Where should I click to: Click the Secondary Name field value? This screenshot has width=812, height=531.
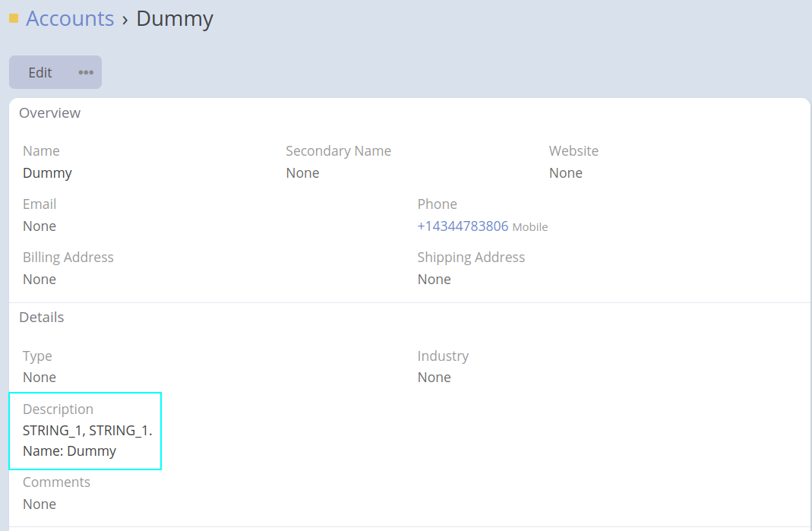(302, 173)
